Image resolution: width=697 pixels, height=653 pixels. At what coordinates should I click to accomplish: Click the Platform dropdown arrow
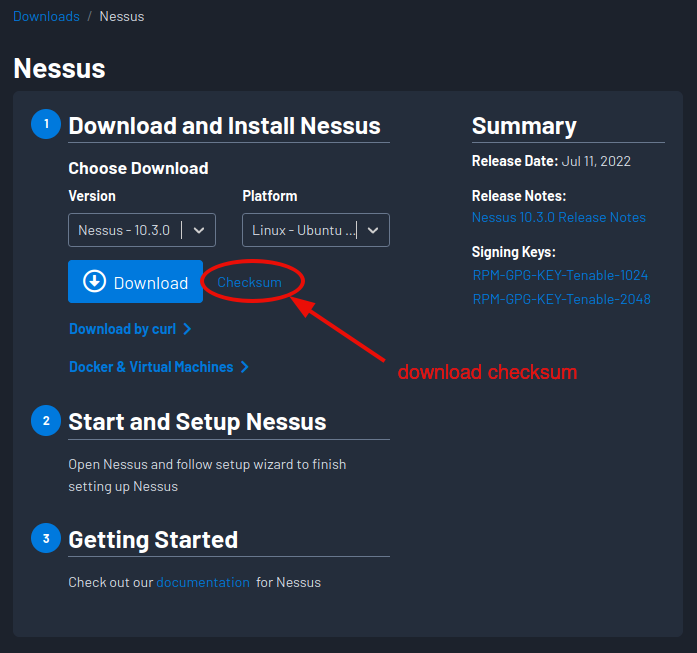[x=373, y=230]
